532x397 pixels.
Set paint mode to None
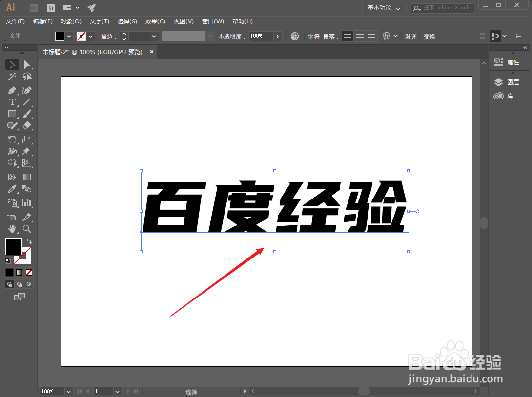pos(29,272)
